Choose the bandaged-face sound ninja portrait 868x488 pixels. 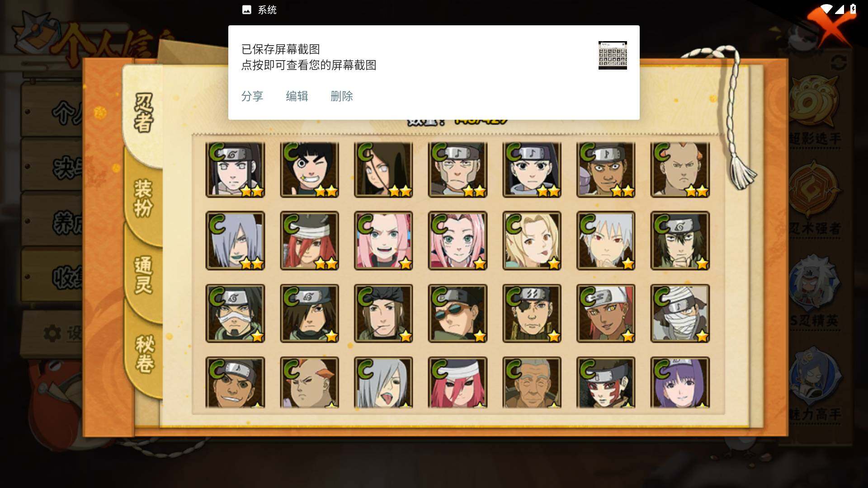click(x=680, y=313)
